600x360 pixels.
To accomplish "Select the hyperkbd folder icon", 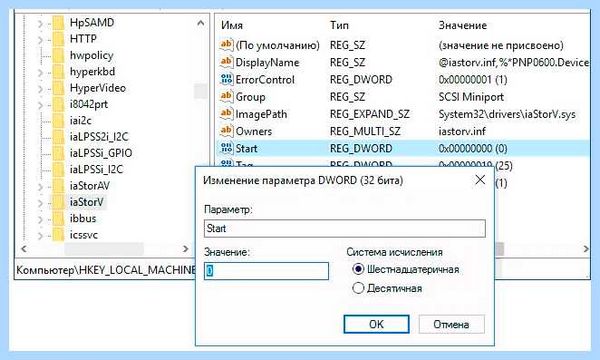I will coord(58,72).
